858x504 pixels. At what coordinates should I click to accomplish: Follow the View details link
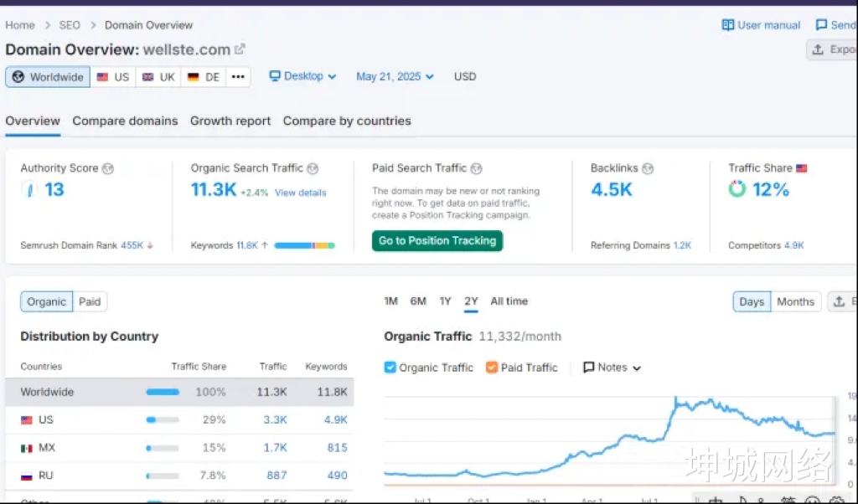pyautogui.click(x=301, y=193)
